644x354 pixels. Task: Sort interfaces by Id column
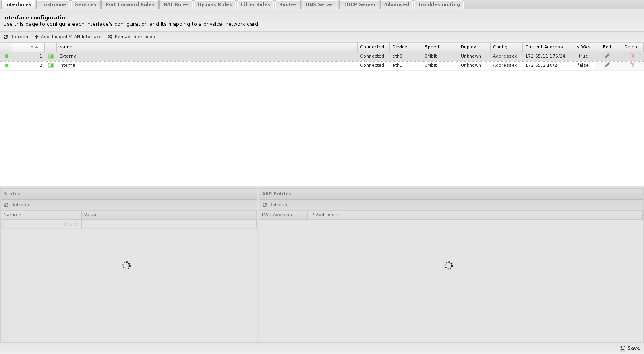click(x=29, y=47)
